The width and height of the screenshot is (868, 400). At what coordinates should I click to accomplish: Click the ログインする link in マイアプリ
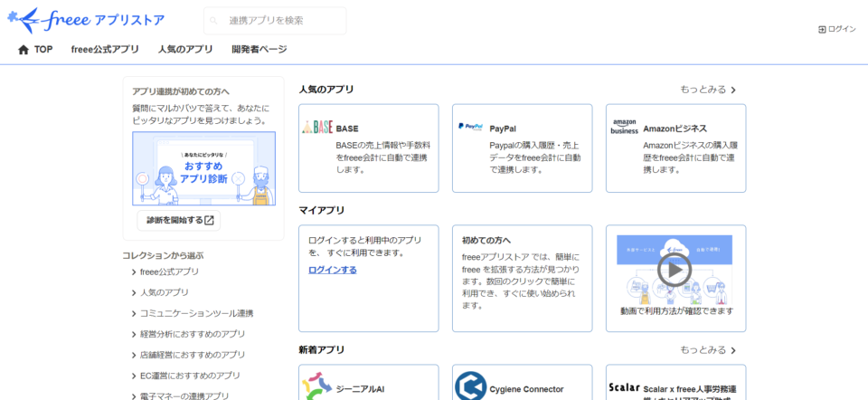click(x=333, y=270)
